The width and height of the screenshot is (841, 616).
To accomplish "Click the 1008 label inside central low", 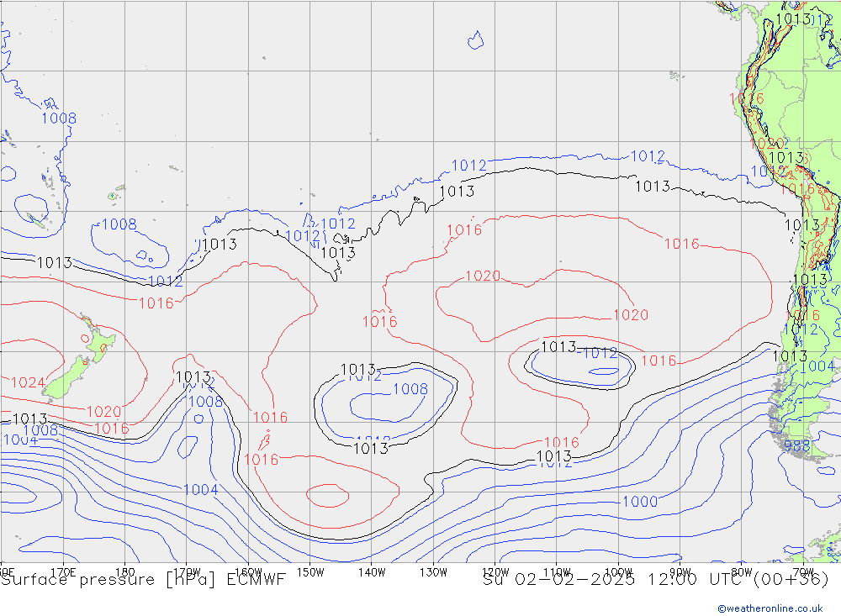I will (410, 389).
